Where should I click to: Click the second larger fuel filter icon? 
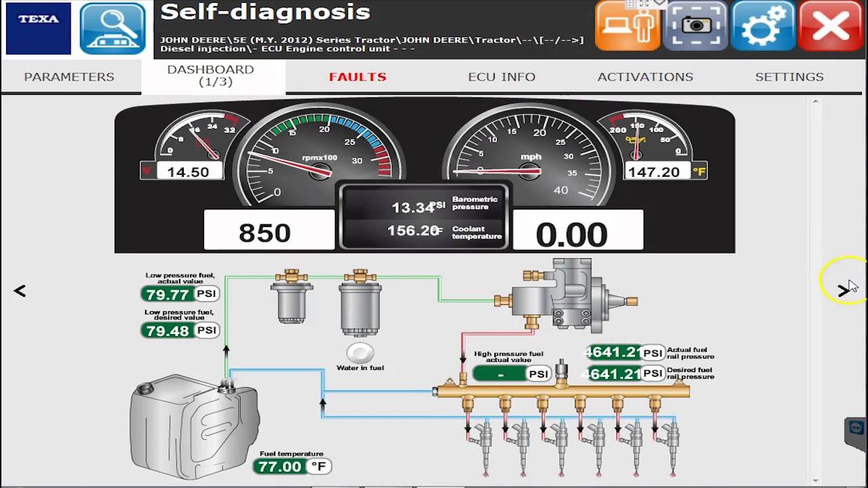360,303
